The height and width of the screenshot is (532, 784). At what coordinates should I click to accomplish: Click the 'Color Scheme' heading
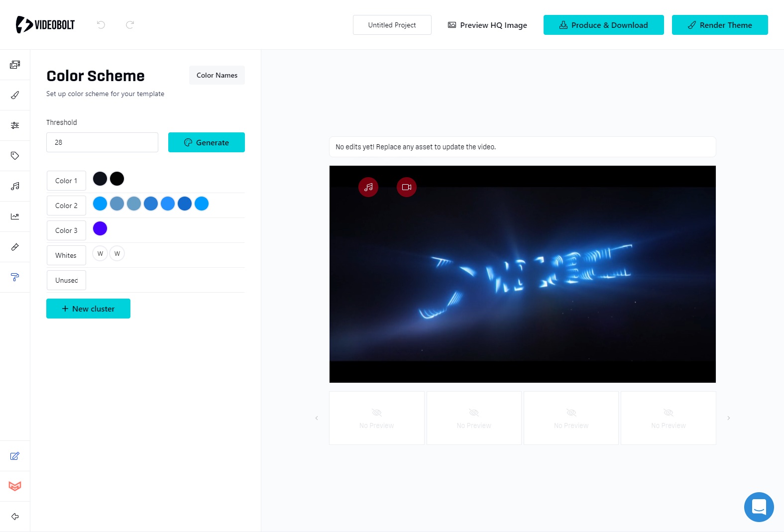96,76
